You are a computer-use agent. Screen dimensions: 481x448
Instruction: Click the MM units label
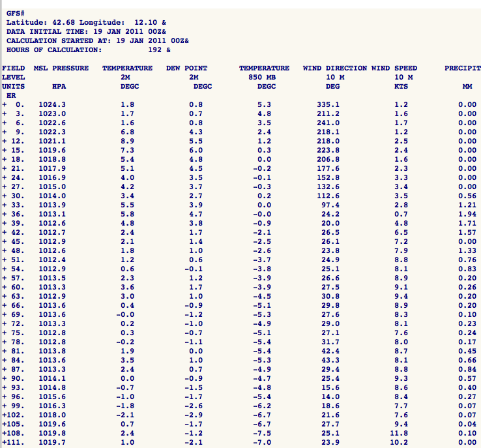click(x=468, y=86)
